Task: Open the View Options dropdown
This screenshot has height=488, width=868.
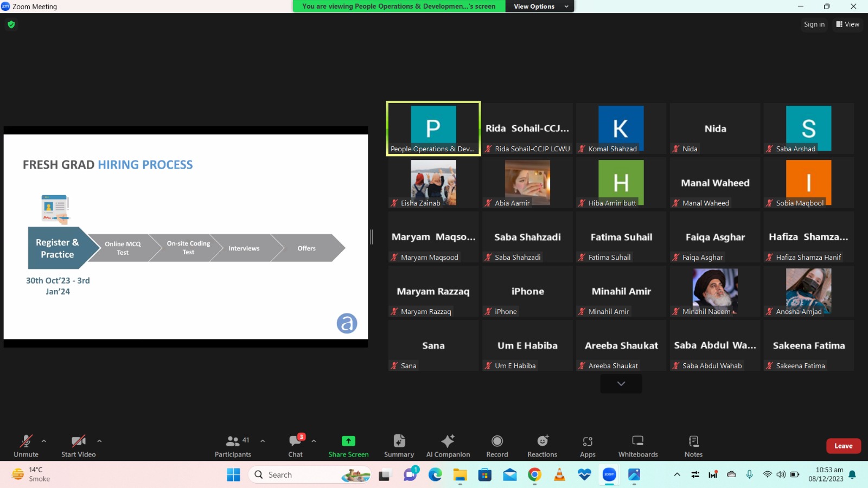Action: pos(540,7)
